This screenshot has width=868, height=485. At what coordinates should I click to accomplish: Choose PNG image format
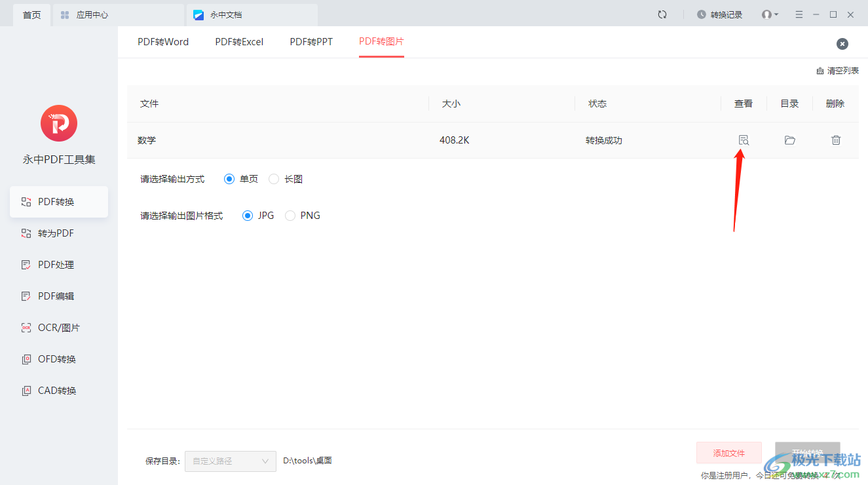point(290,216)
